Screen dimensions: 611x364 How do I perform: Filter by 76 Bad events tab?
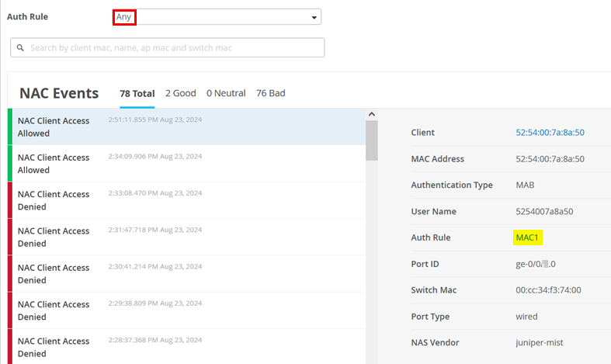(x=270, y=93)
